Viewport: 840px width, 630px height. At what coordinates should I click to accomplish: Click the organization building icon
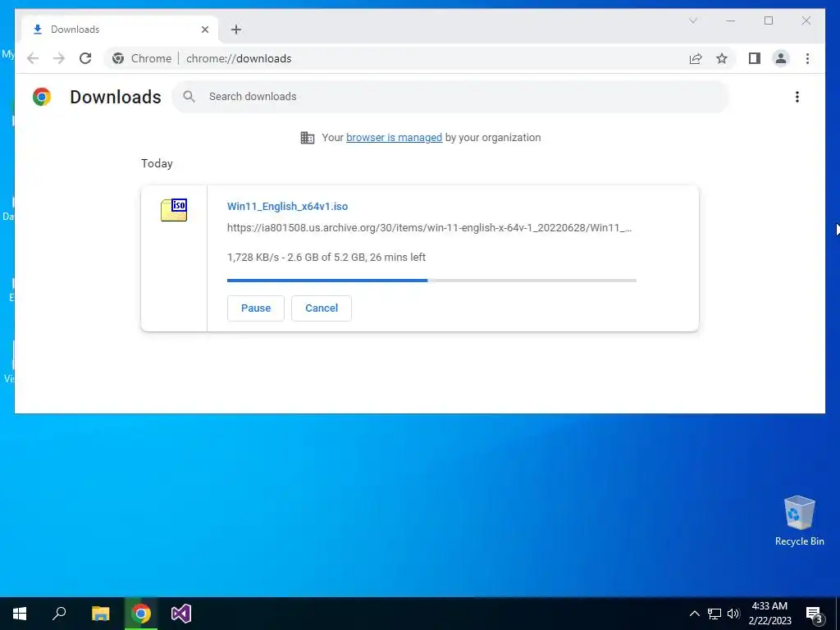click(x=308, y=138)
